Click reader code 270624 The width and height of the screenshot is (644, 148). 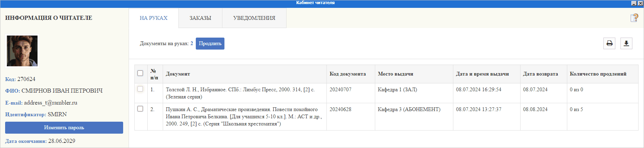click(x=26, y=79)
